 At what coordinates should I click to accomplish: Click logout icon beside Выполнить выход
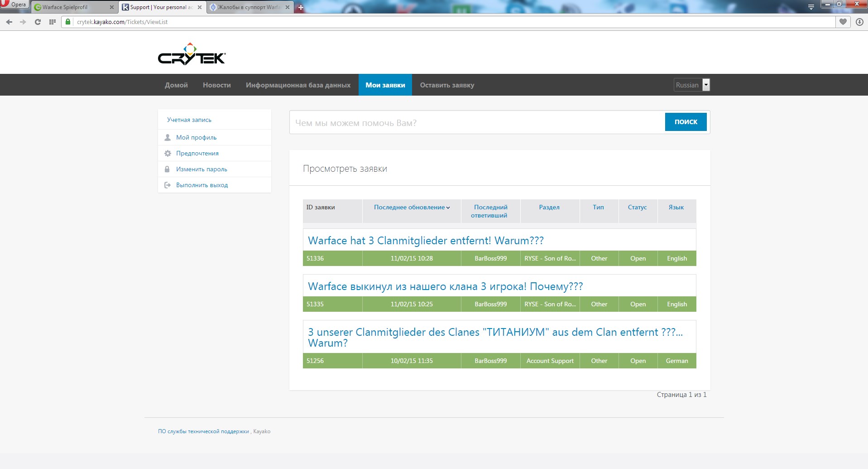click(168, 185)
